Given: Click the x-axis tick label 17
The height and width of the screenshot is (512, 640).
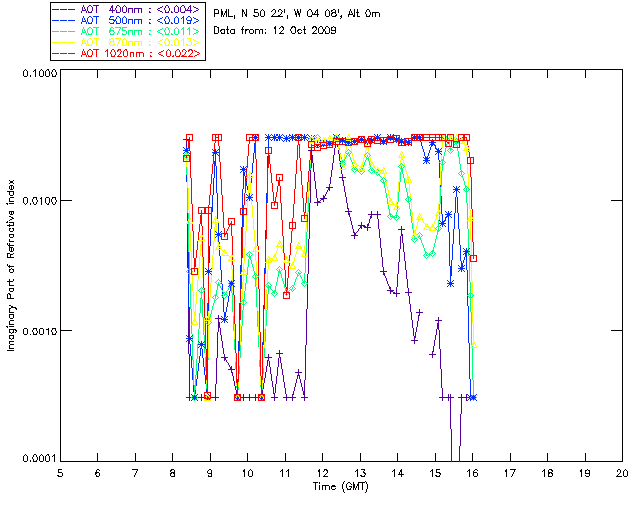Looking at the screenshot, I should [x=510, y=473].
